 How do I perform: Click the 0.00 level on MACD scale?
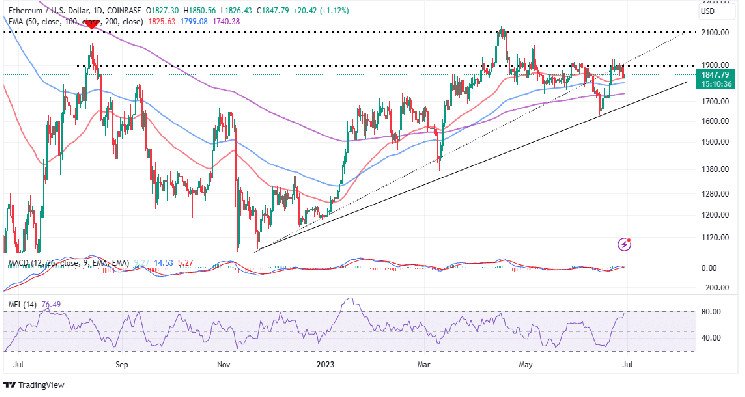point(708,268)
